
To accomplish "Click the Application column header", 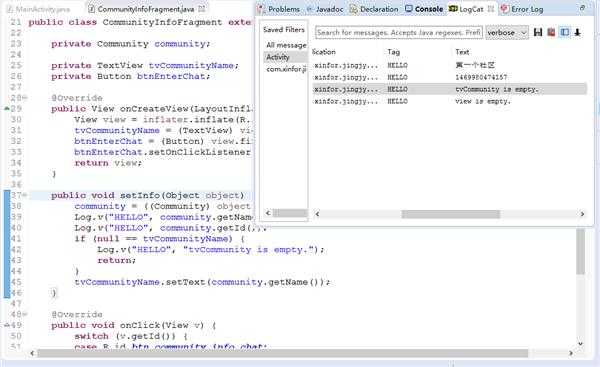I will click(x=324, y=52).
